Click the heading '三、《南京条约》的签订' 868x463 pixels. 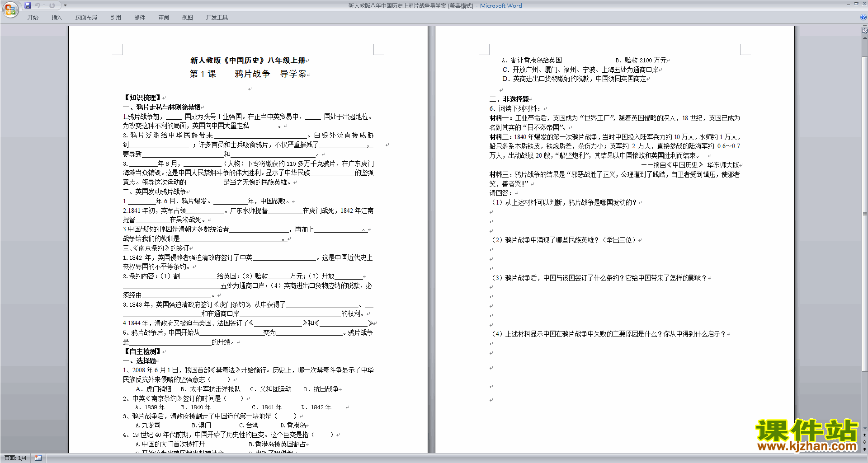point(156,248)
